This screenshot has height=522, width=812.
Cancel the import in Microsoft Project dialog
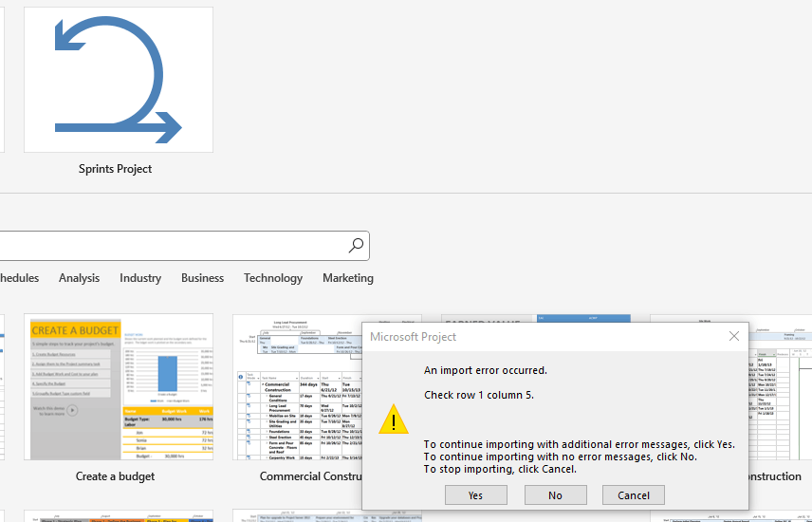pos(634,495)
